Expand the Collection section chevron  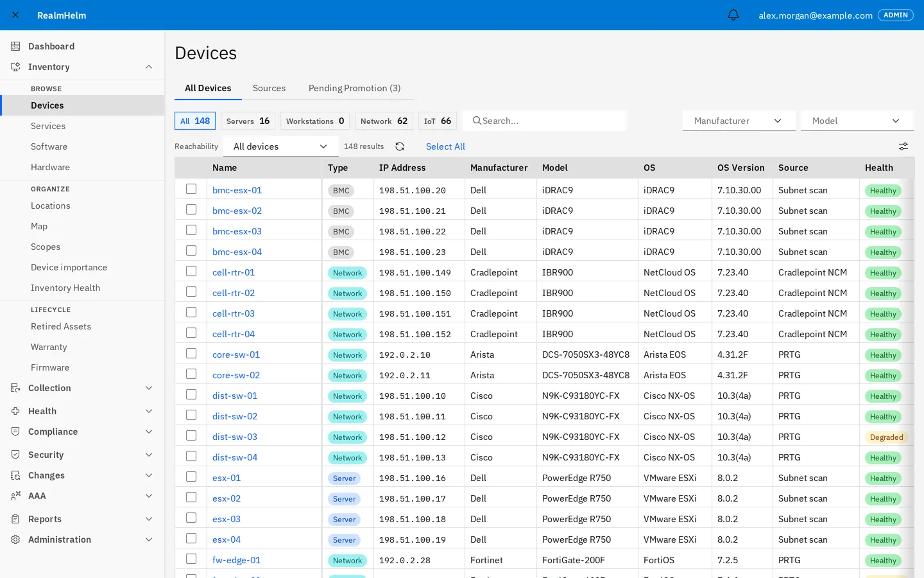[x=149, y=388]
